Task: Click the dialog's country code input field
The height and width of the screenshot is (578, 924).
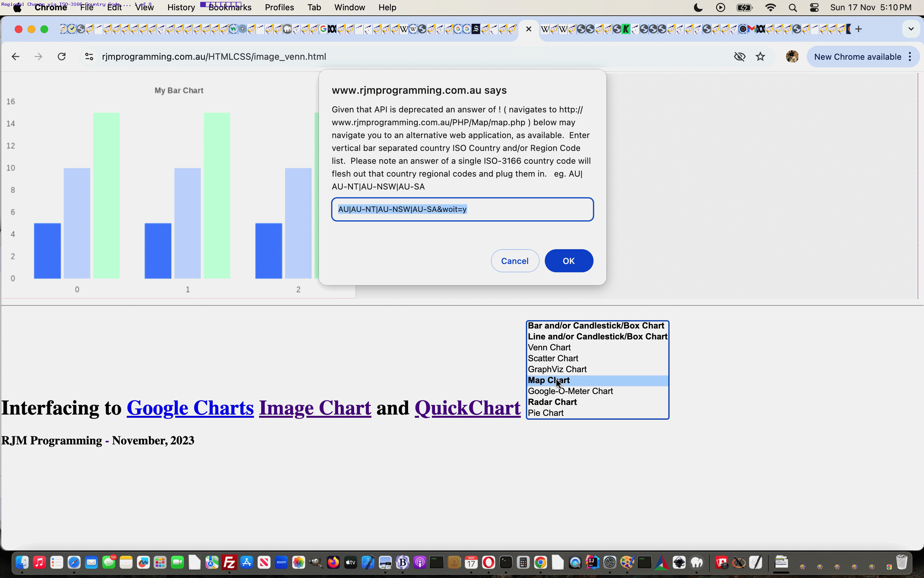Action: [462, 209]
